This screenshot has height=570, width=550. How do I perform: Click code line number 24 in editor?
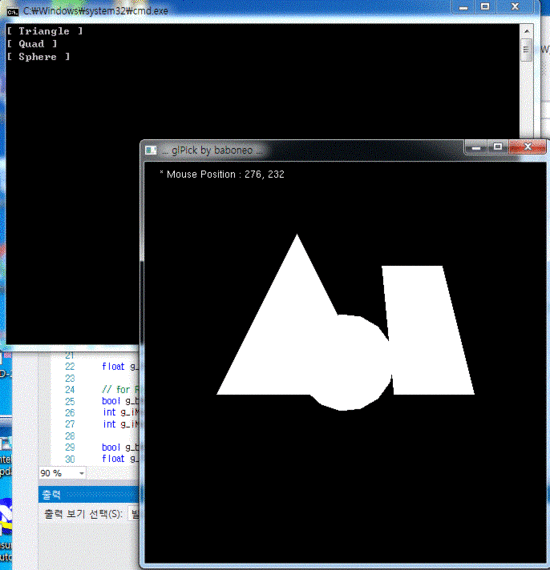(x=70, y=390)
